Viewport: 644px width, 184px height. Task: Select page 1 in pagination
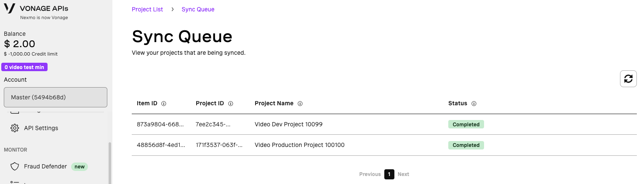(389, 174)
